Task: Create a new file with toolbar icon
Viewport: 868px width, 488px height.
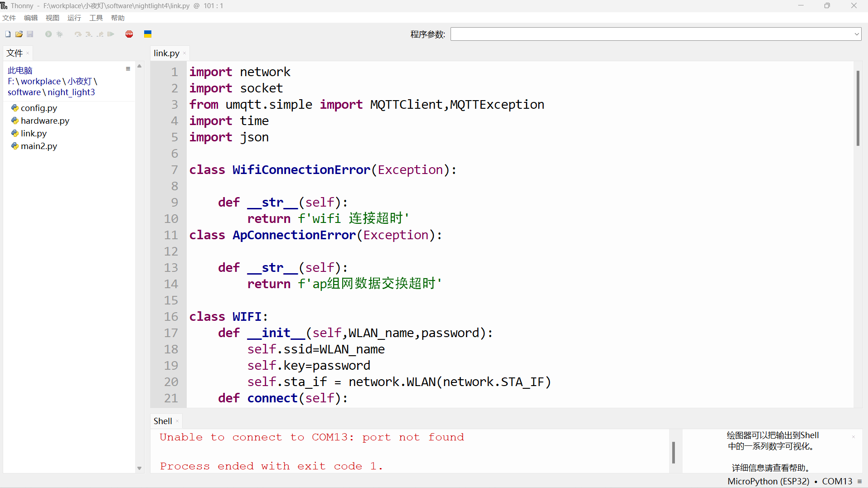Action: tap(8, 34)
